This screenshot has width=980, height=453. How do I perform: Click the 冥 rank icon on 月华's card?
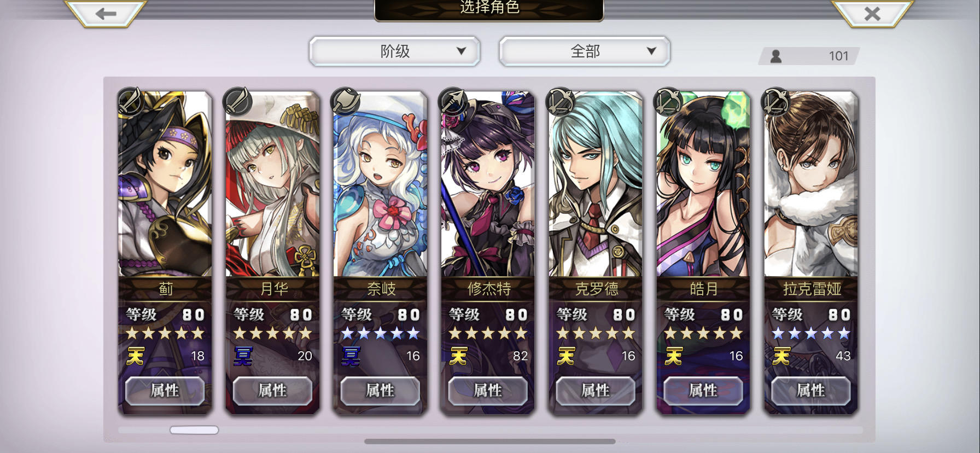[243, 356]
